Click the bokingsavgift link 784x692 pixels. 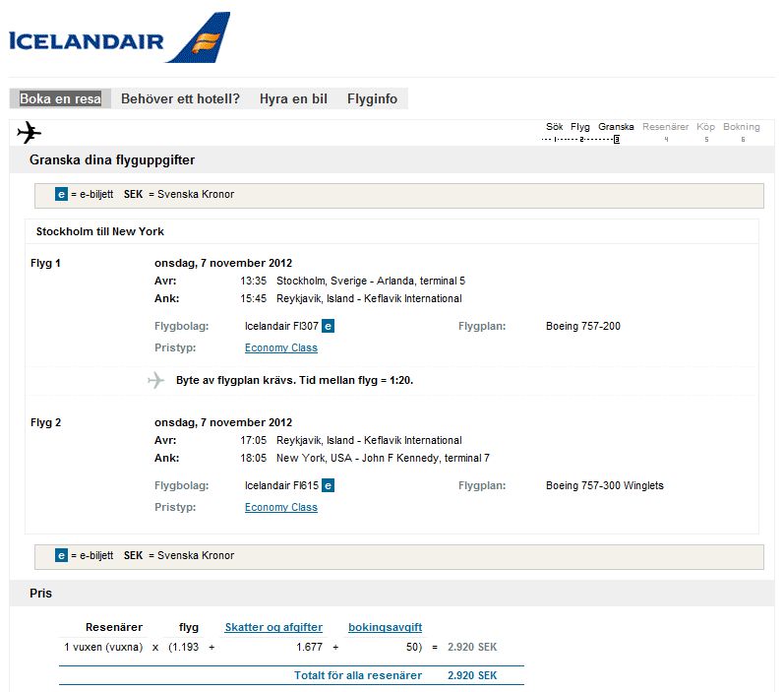[386, 627]
